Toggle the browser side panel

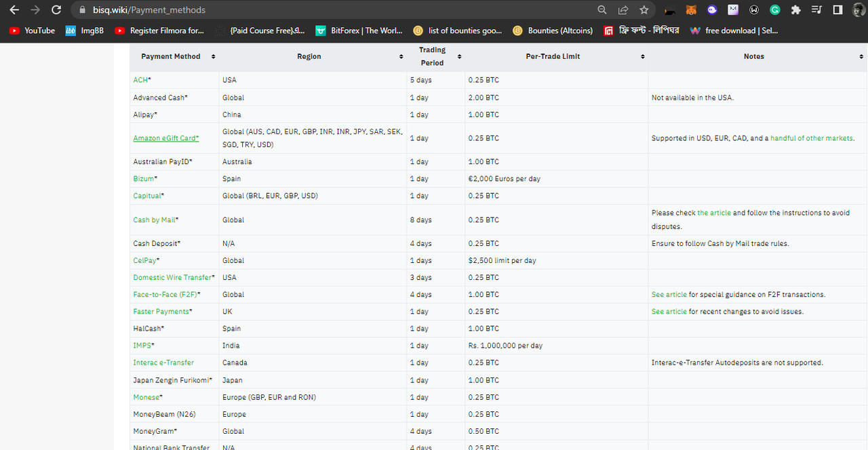837,10
